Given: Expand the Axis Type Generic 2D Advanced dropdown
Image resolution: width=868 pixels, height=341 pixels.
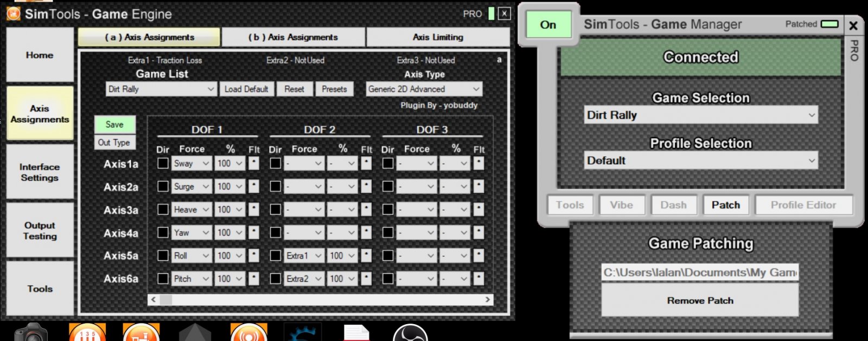Looking at the screenshot, I should pos(424,89).
